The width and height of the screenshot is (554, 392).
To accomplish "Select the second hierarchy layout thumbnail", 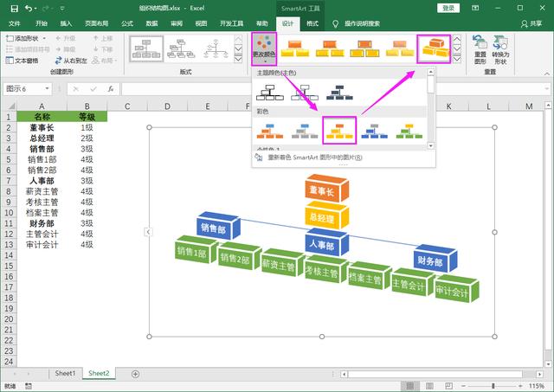I will [x=181, y=48].
